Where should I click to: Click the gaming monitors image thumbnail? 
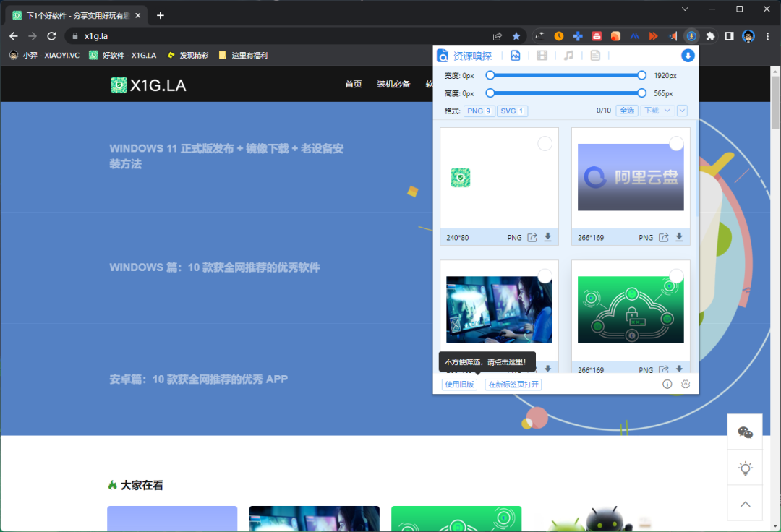point(499,309)
